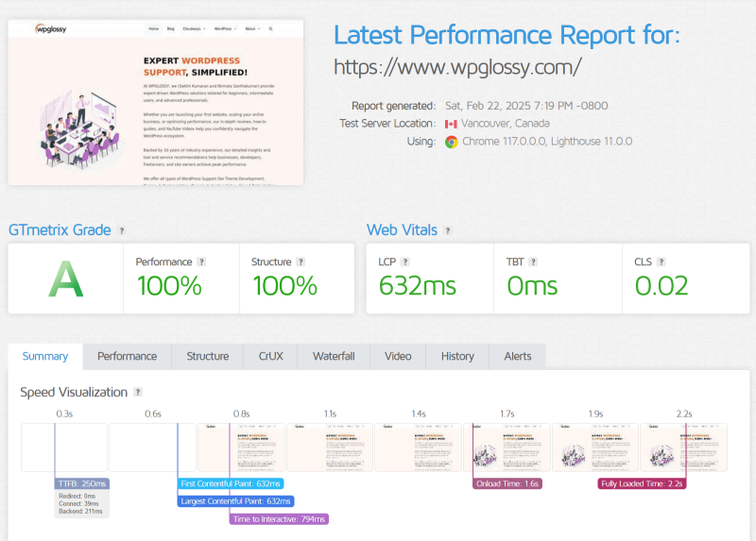The height and width of the screenshot is (541, 756).
Task: Click help icon next to TBT
Action: pyautogui.click(x=533, y=262)
